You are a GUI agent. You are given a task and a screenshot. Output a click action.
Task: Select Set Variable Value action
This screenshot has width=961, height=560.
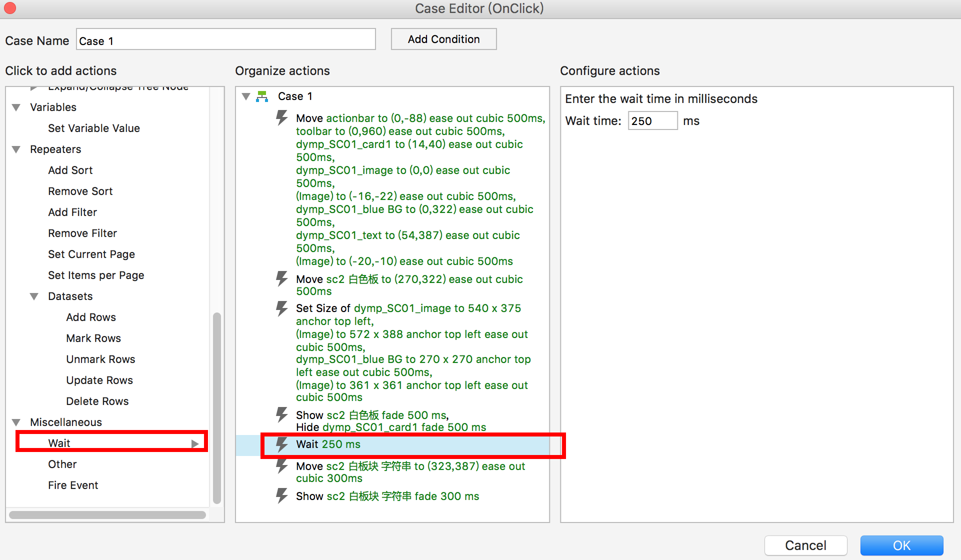[93, 128]
